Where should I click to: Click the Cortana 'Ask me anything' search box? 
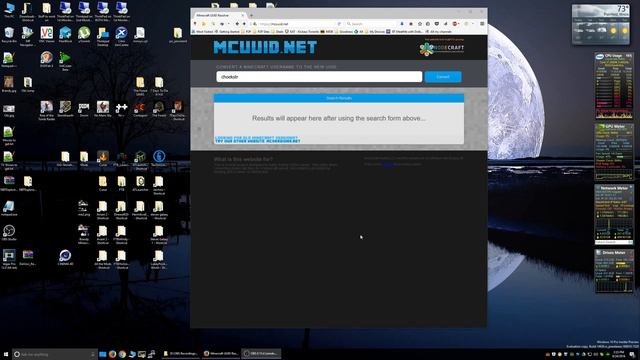point(54,354)
